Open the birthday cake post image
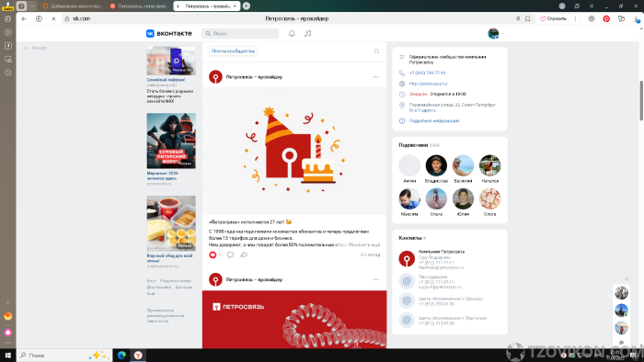The height and width of the screenshot is (362, 644). click(294, 151)
